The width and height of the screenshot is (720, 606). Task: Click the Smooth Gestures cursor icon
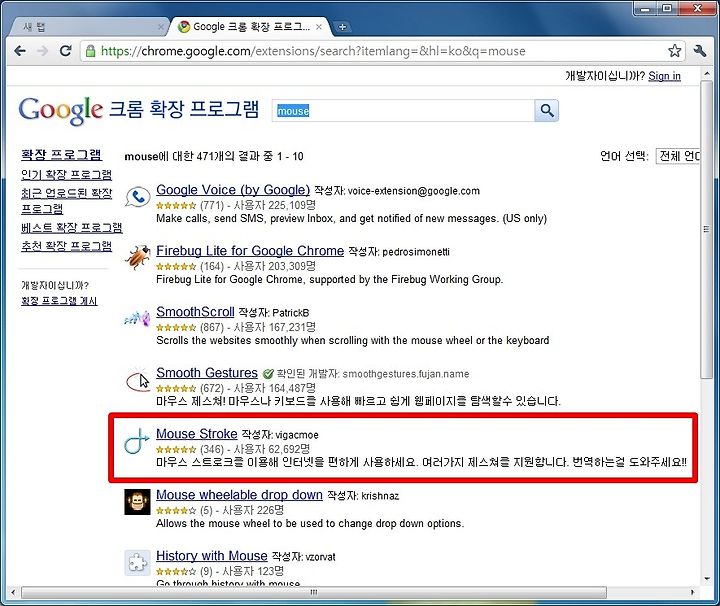pyautogui.click(x=137, y=380)
